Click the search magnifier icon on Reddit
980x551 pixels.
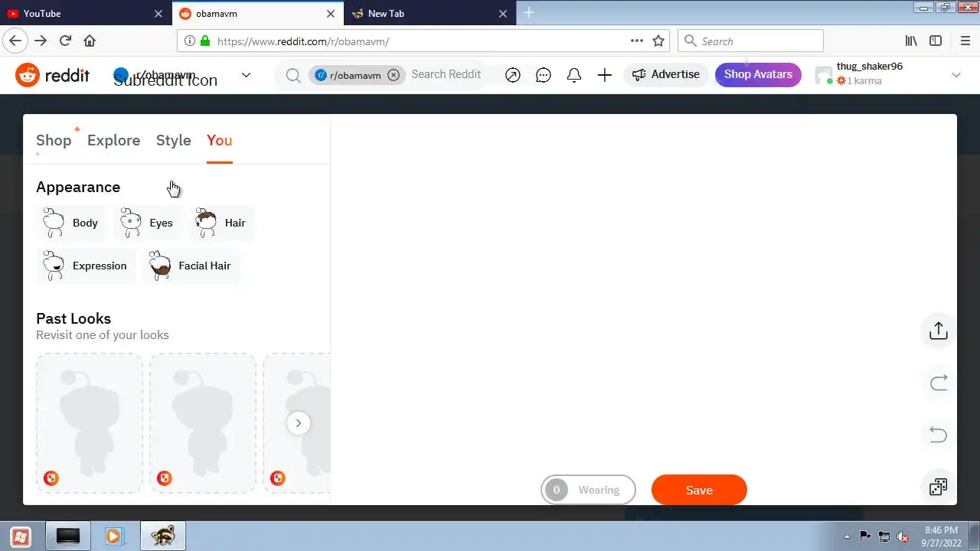pyautogui.click(x=292, y=75)
